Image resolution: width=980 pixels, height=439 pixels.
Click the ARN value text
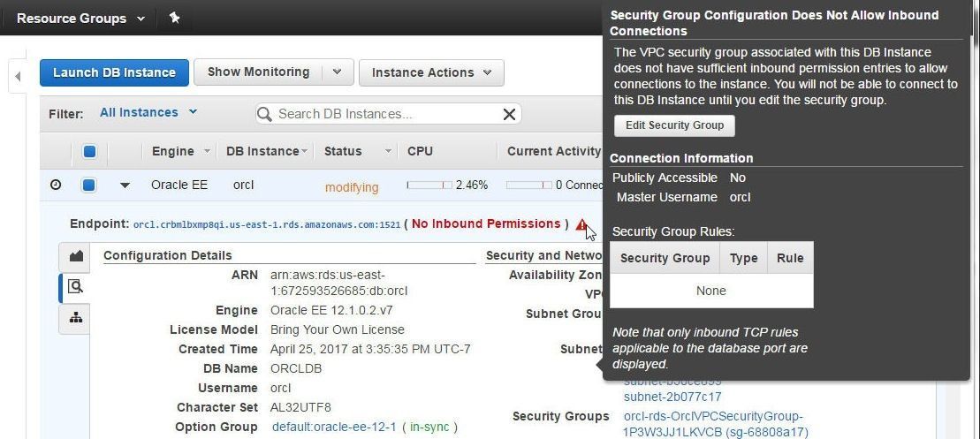(339, 283)
